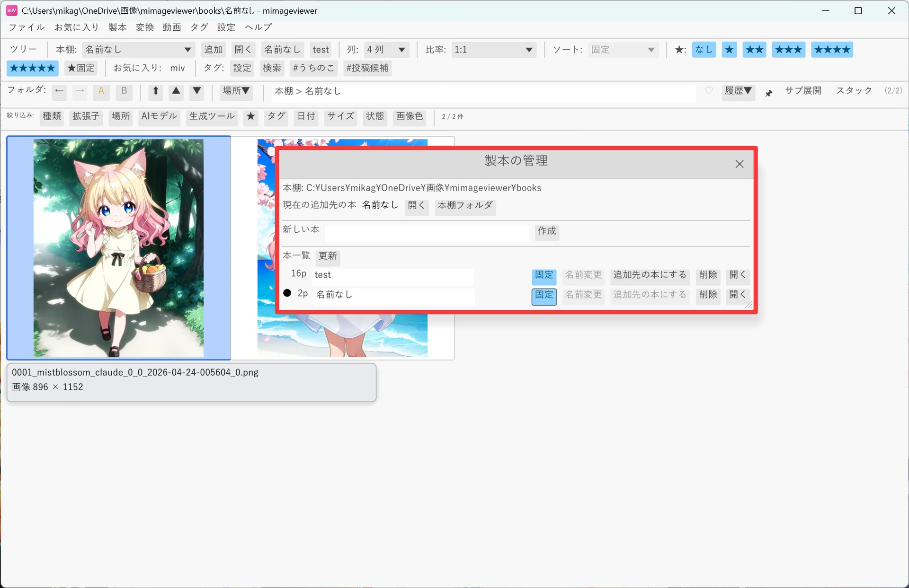Select the three-star rating filter

(789, 50)
